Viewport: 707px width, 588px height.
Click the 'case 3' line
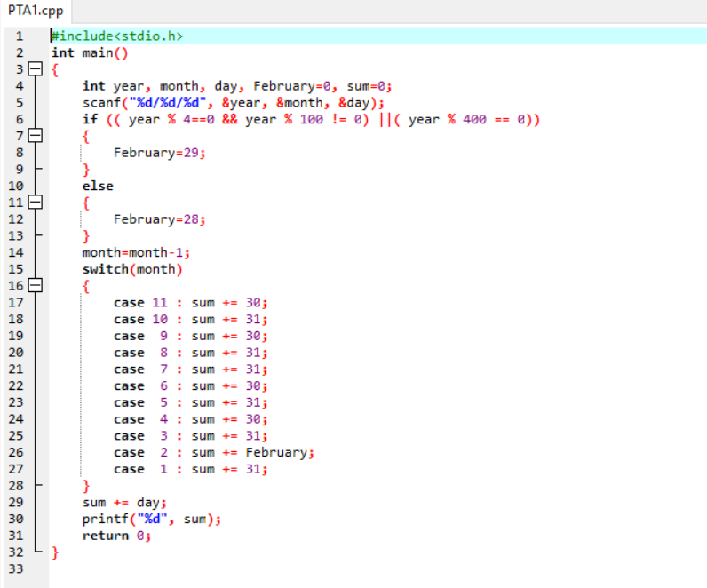(x=191, y=436)
